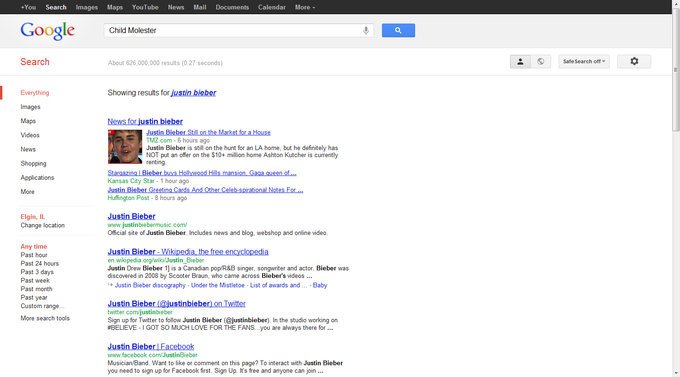
Task: Click the List of awards sublink
Action: pyautogui.click(x=278, y=285)
